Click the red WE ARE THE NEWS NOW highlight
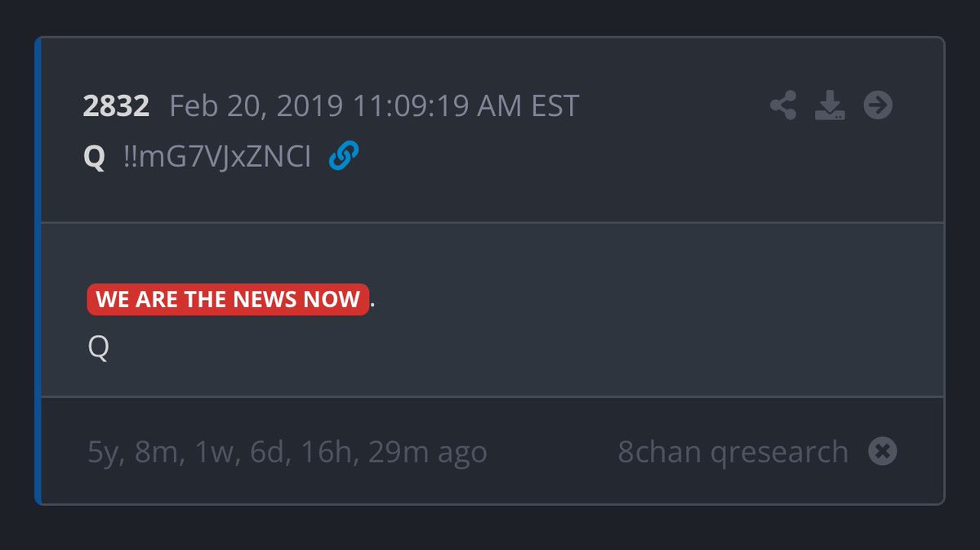The height and width of the screenshot is (550, 980). tap(228, 299)
